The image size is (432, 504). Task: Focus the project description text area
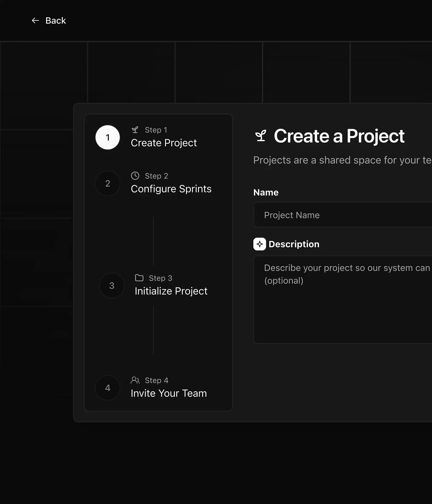[x=343, y=300]
